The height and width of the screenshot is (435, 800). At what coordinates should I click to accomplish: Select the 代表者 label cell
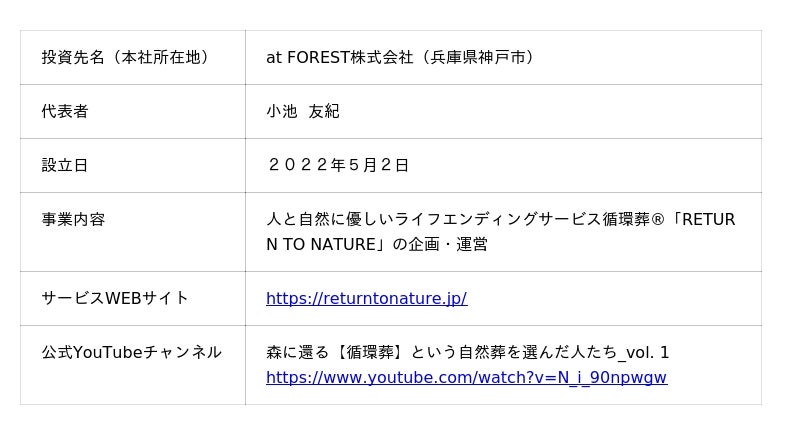[x=65, y=111]
